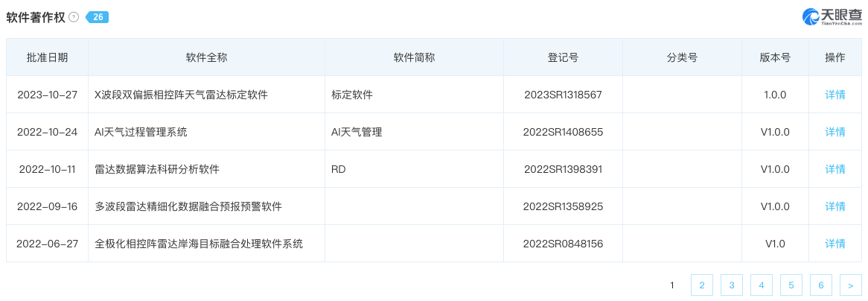Navigate to page 5
868x301 pixels.
pyautogui.click(x=791, y=285)
